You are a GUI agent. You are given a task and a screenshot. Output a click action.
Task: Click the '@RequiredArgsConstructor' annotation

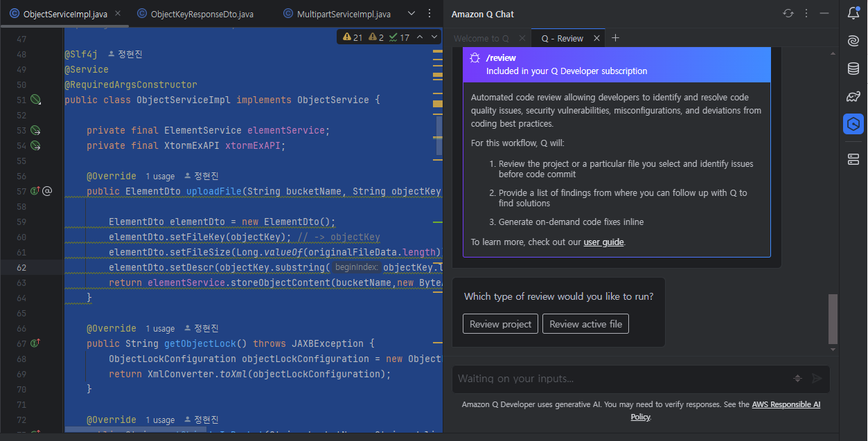tap(131, 84)
